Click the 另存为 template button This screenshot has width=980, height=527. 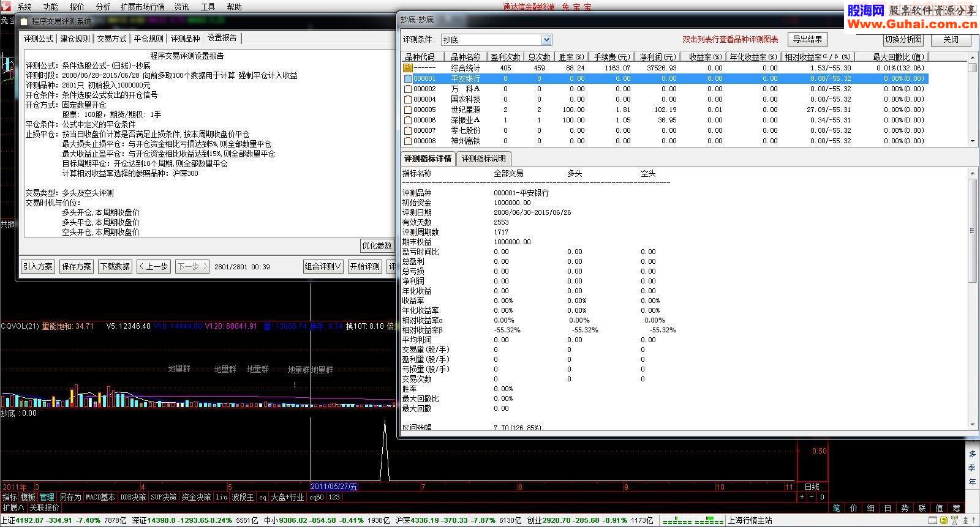point(70,497)
